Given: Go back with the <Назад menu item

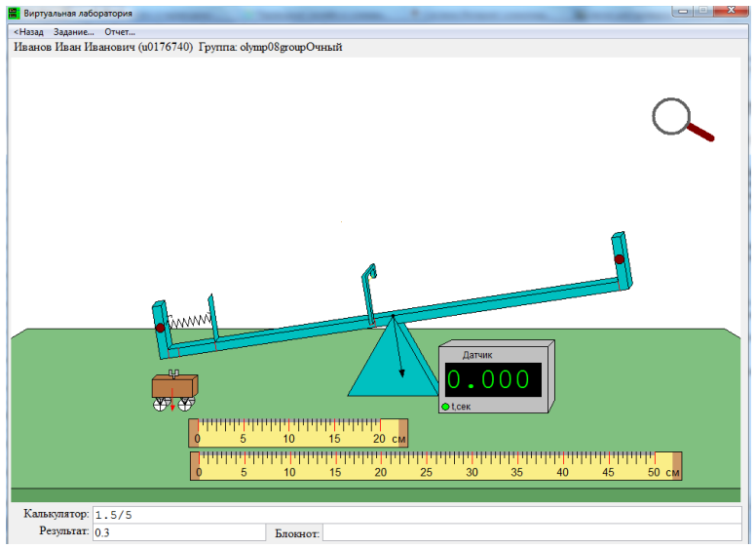Looking at the screenshot, I should [28, 32].
